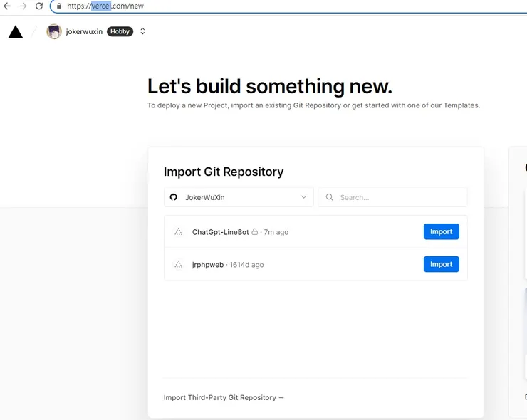
Task: Reload the page with the refresh icon
Action: tap(39, 6)
